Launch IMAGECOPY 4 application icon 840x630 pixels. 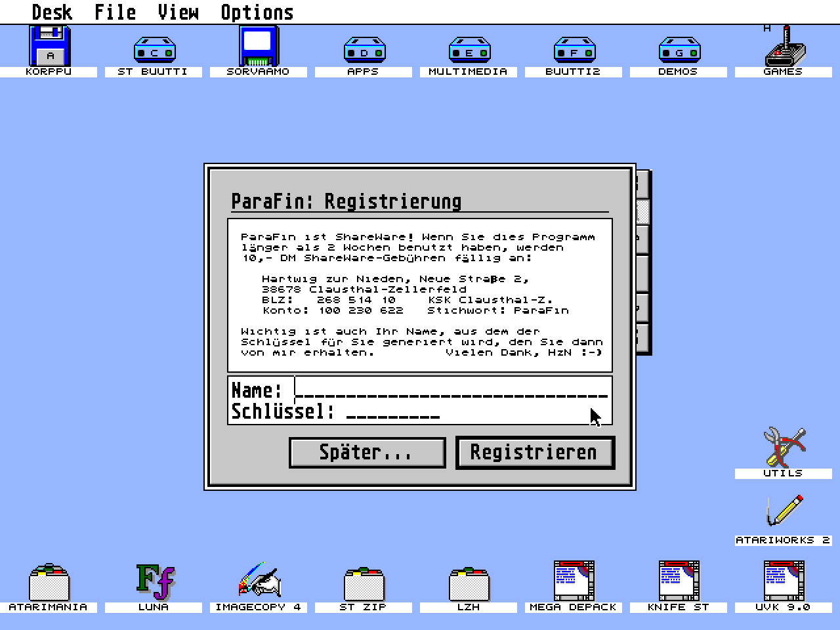pos(259,580)
